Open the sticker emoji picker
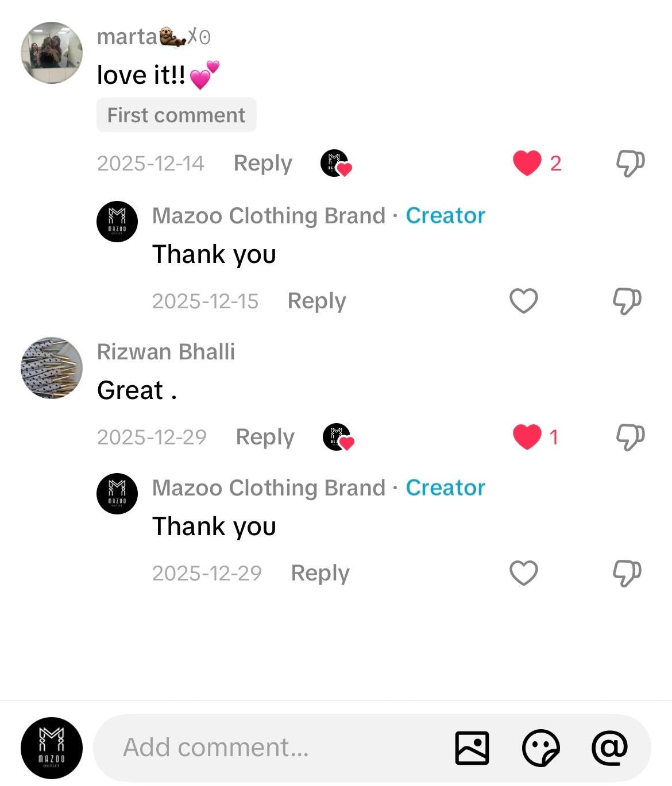Screen dimensions: 672x786 [x=540, y=748]
